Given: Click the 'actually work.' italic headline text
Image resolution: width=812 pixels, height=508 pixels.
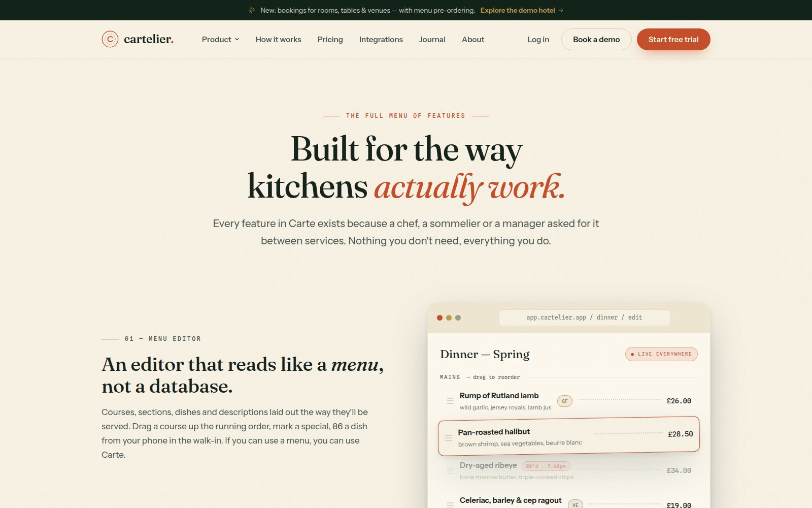Looking at the screenshot, I should pos(470,187).
